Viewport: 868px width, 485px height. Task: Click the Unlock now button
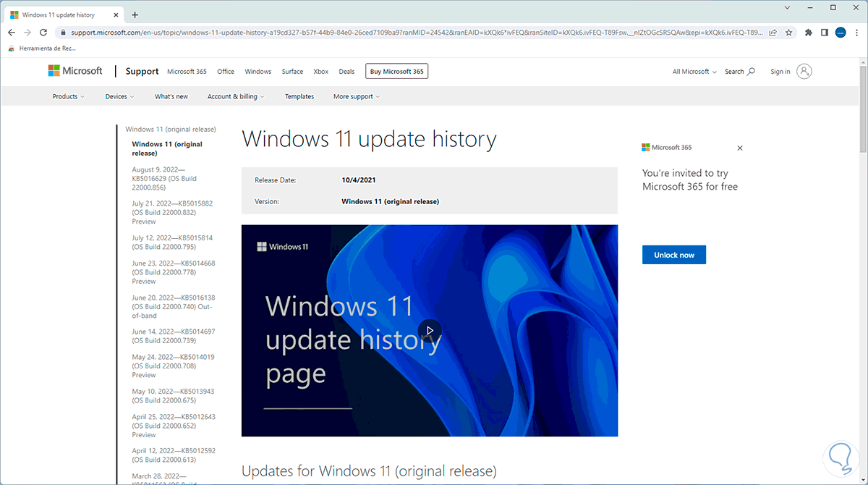[x=674, y=255]
